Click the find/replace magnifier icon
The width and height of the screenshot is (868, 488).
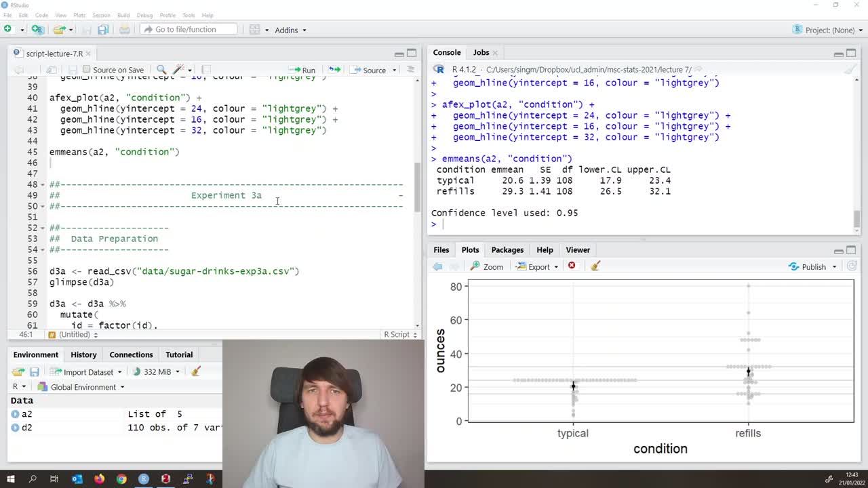coord(161,70)
